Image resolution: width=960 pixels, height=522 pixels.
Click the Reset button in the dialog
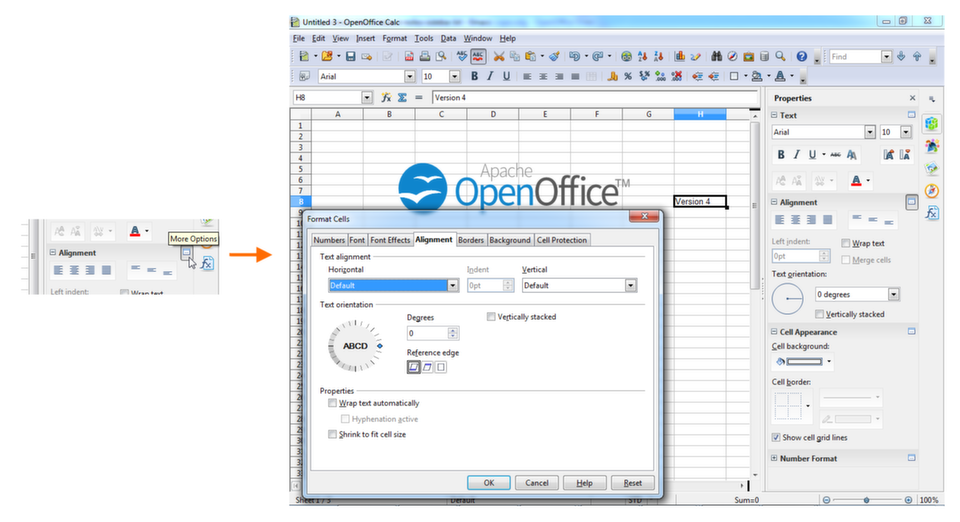[633, 483]
